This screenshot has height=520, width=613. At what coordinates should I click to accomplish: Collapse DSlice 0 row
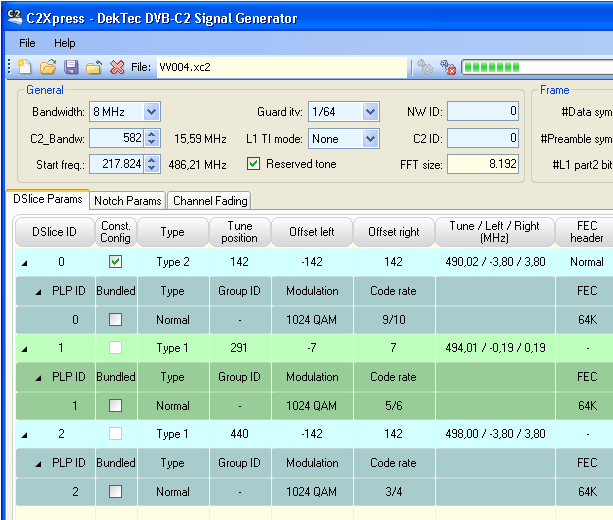25,263
